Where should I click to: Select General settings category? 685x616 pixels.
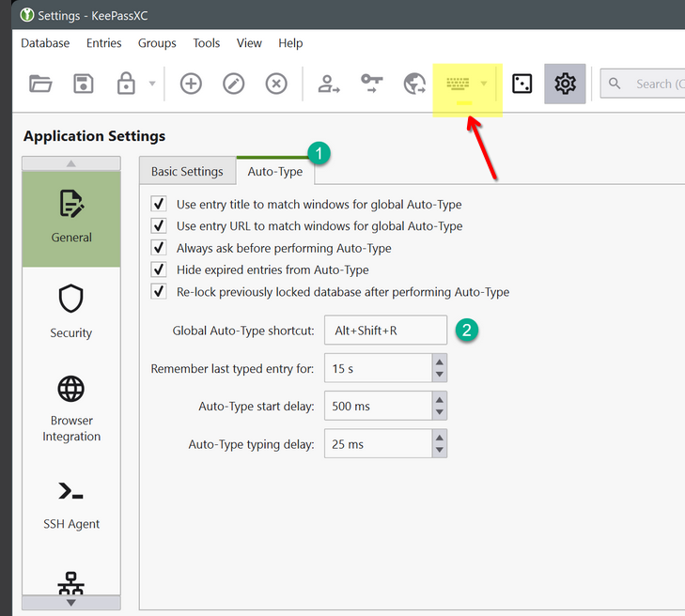pyautogui.click(x=71, y=218)
